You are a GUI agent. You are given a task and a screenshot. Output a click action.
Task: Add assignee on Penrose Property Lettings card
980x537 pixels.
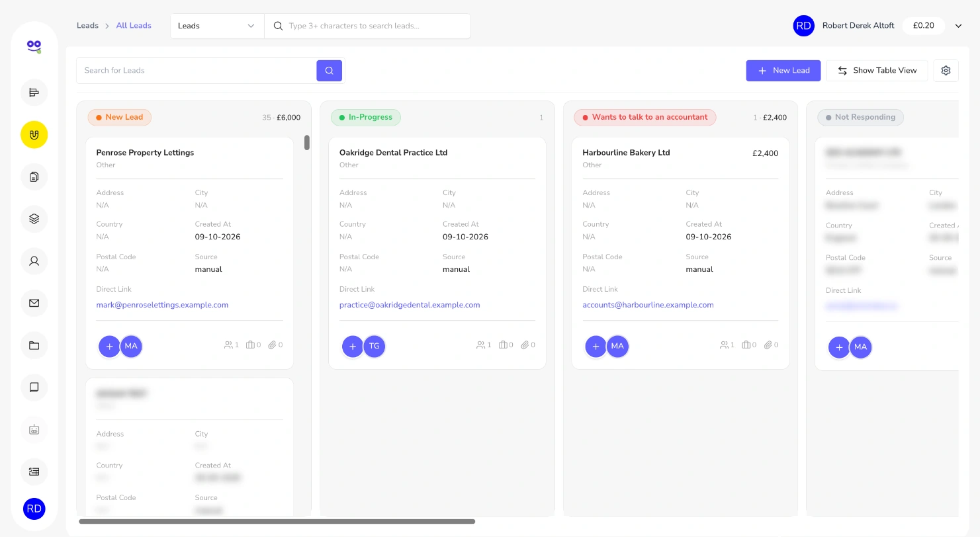(x=109, y=346)
